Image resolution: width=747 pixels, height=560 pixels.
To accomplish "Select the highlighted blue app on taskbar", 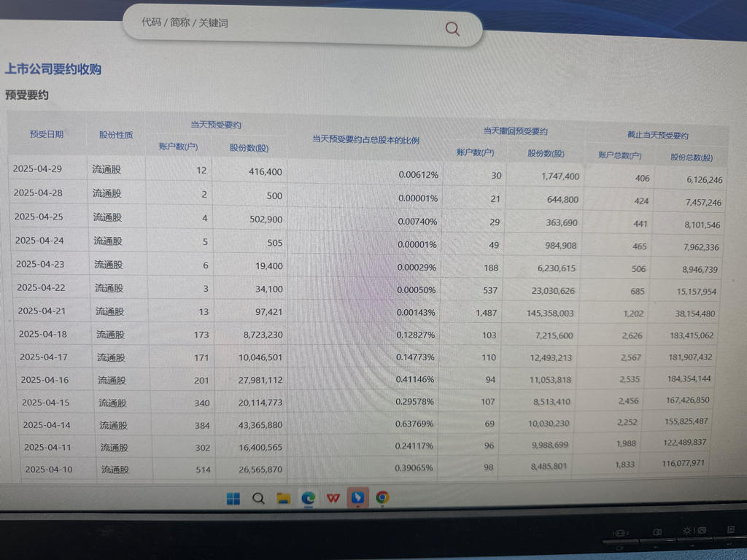I will (x=357, y=497).
